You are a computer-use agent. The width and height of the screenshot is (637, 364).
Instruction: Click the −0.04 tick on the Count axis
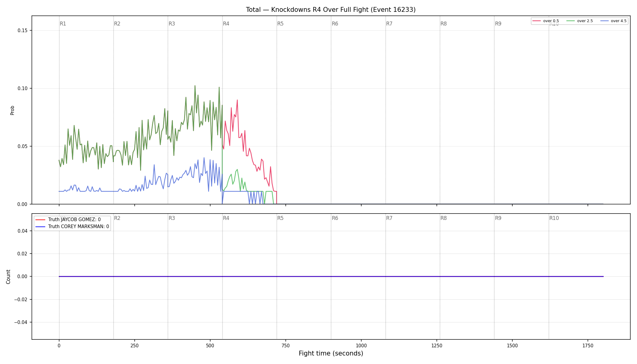[21, 322]
